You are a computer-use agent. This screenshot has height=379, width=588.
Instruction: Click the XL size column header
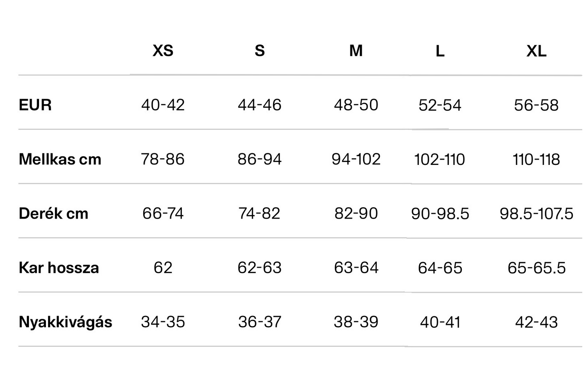point(536,51)
